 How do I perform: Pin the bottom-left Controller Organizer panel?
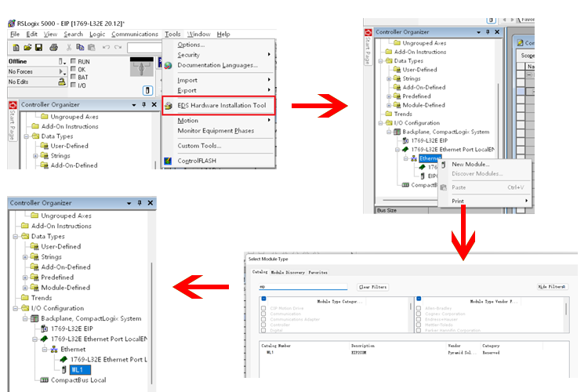click(140, 202)
